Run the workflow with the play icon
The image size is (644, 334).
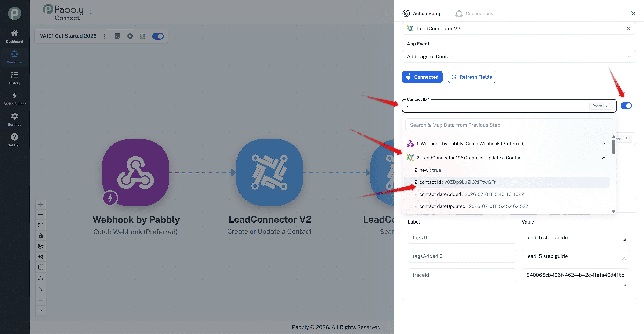130,36
